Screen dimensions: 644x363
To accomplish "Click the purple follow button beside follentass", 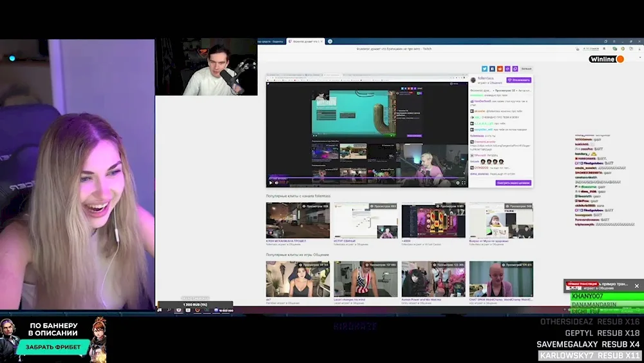I will (x=518, y=80).
